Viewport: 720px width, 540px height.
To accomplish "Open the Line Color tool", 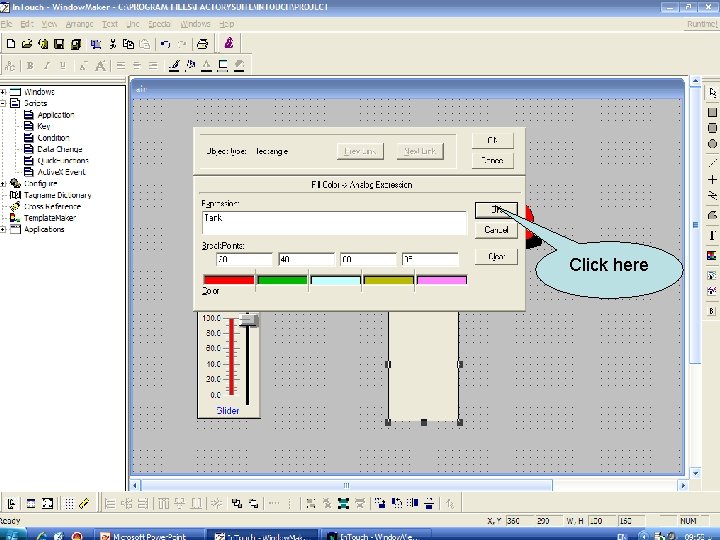I will pyautogui.click(x=174, y=66).
